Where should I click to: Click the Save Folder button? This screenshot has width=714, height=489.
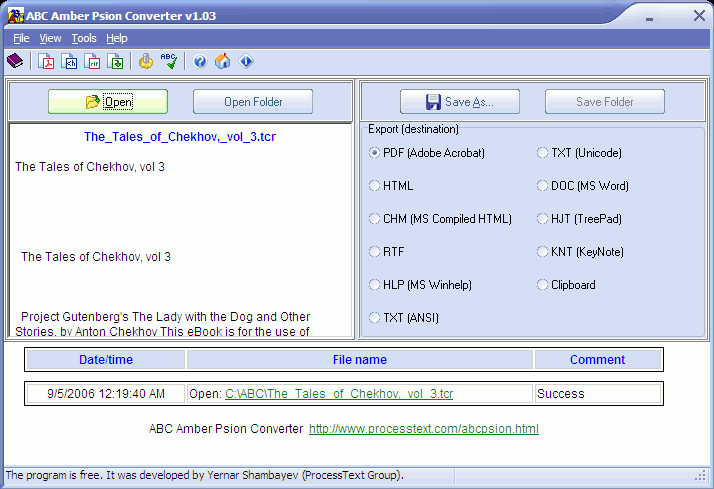[605, 102]
